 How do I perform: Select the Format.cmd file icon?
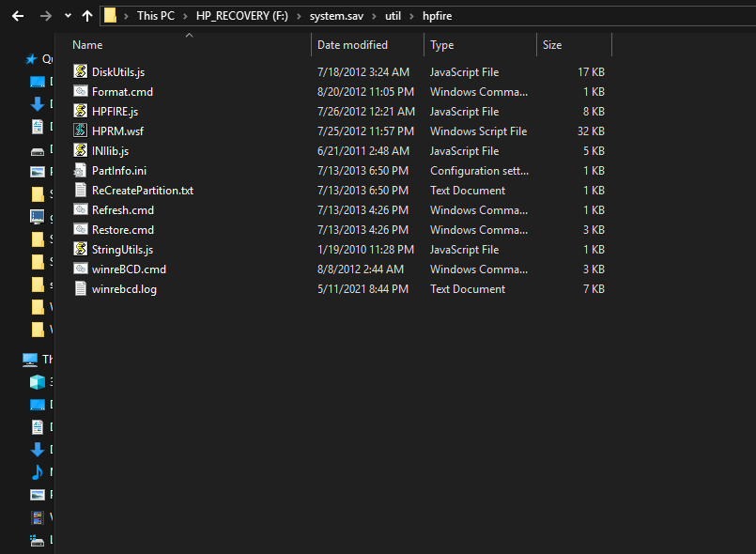[x=81, y=91]
